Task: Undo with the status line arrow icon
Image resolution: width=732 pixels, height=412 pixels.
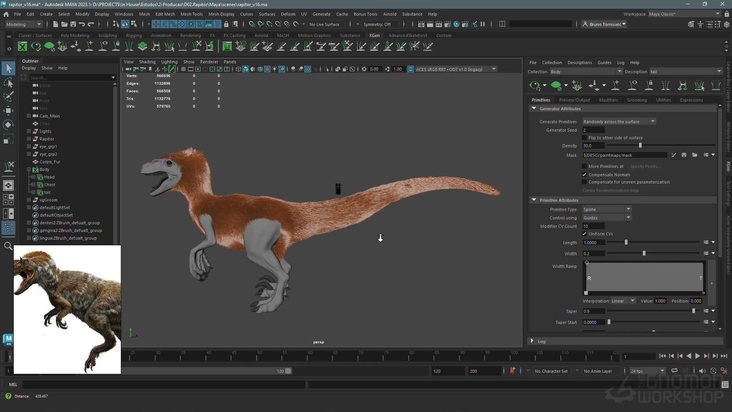Action: pos(82,24)
